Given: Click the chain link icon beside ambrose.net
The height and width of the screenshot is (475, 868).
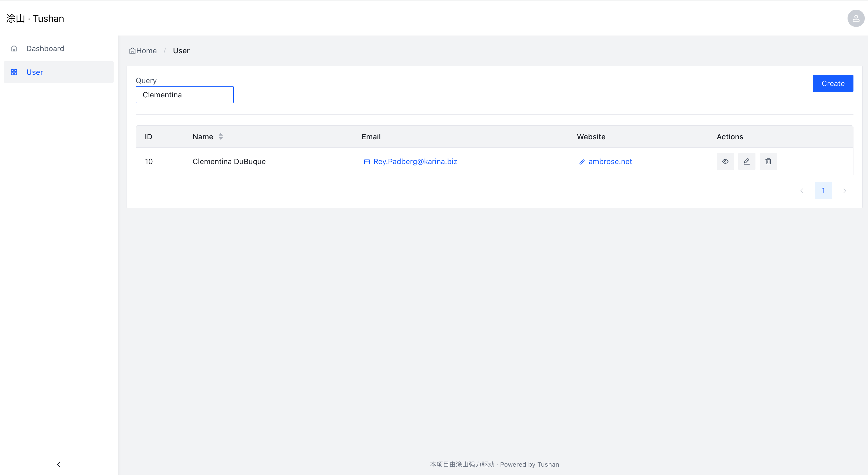Looking at the screenshot, I should pos(582,162).
